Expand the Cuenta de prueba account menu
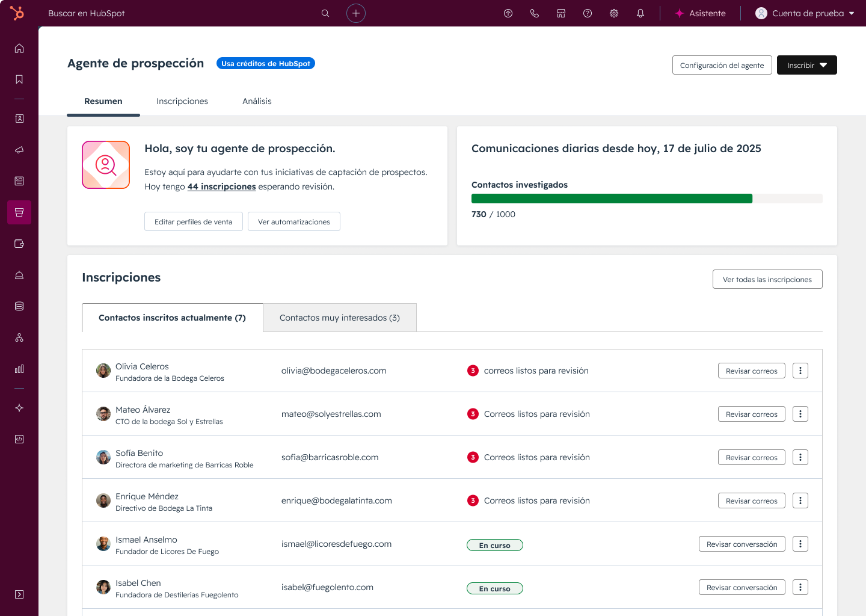Screen dimensions: 866x616 point(805,13)
